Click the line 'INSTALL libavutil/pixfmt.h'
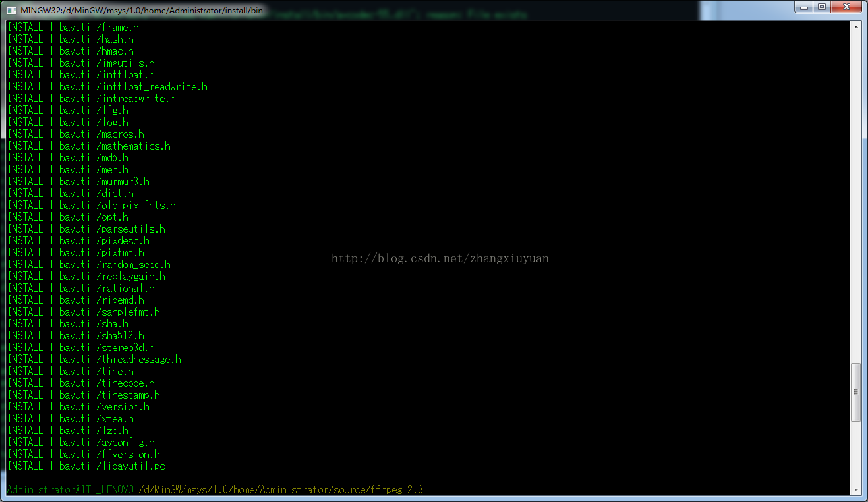 [x=76, y=253]
